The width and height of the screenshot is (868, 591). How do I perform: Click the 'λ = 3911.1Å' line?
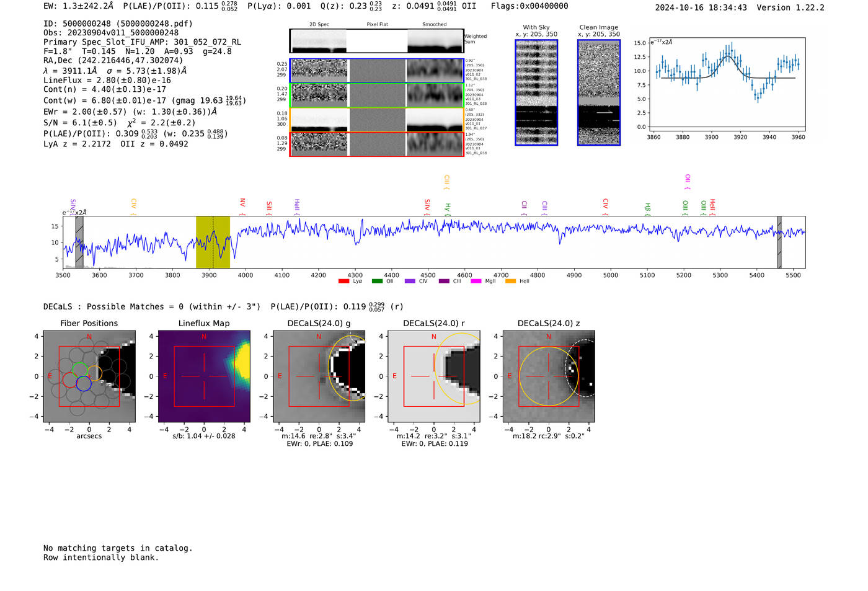[x=115, y=71]
